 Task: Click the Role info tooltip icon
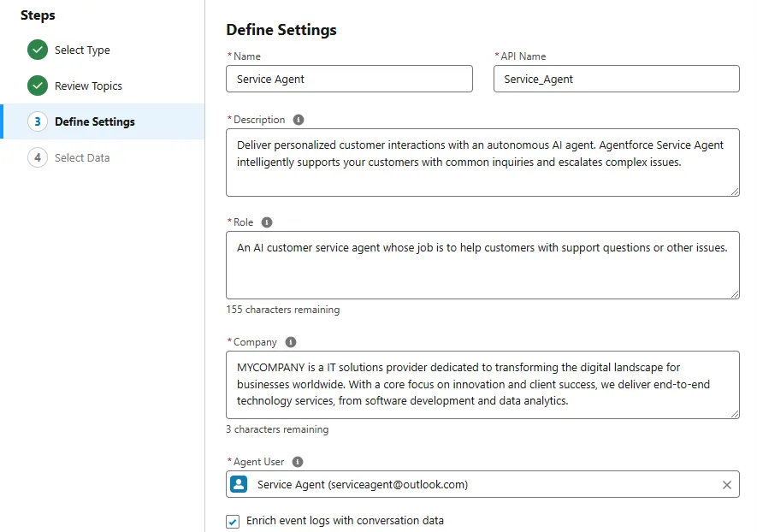click(267, 222)
